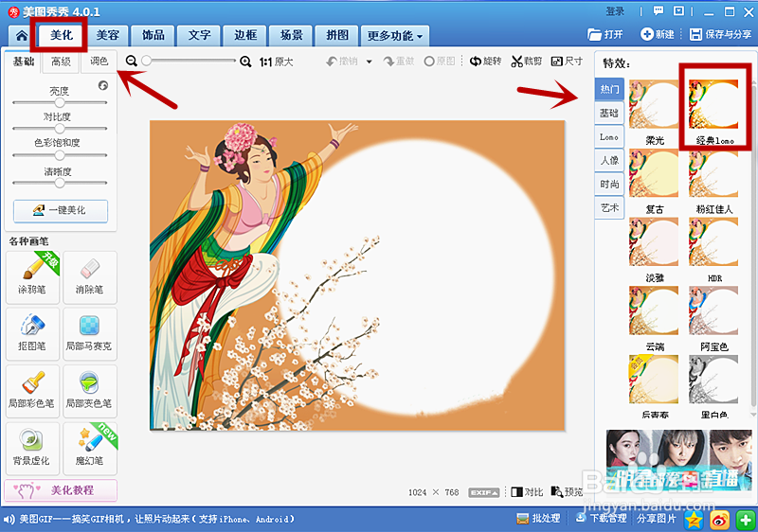Screen dimensions: 758x532
Task: Open the 魔幻笔 magic pen tool
Action: coord(89,449)
